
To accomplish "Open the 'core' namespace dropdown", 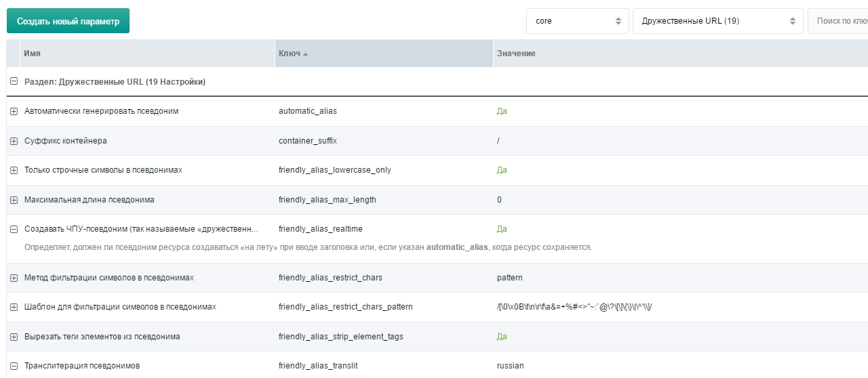I will click(578, 21).
